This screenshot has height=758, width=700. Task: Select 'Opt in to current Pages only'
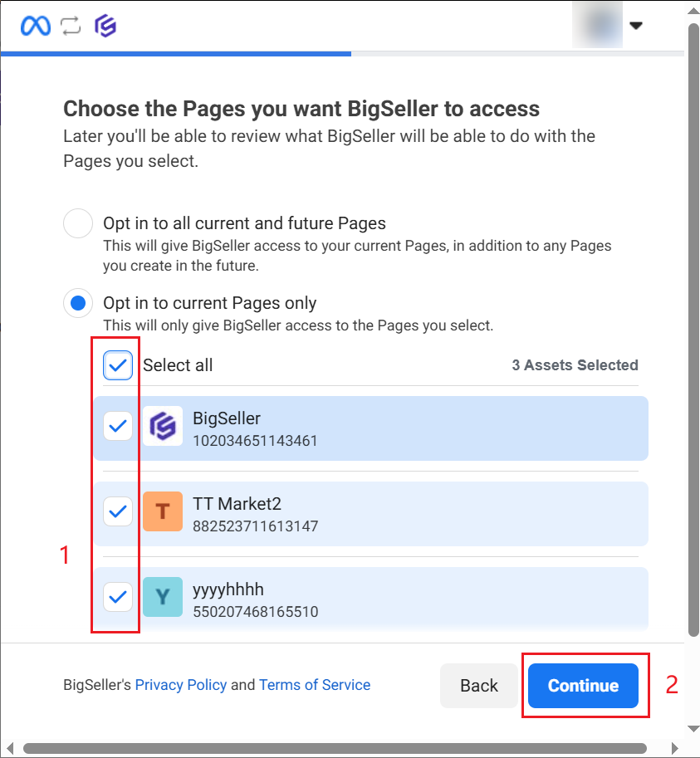pyautogui.click(x=78, y=304)
